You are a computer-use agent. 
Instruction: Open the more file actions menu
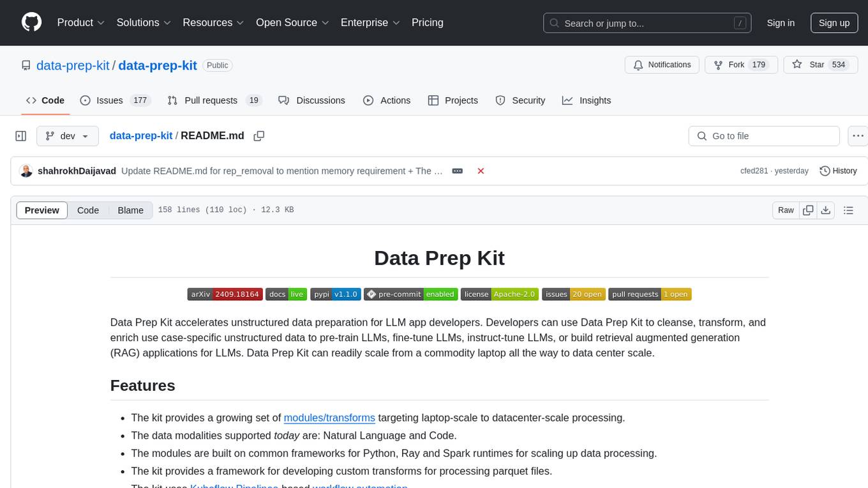point(858,136)
